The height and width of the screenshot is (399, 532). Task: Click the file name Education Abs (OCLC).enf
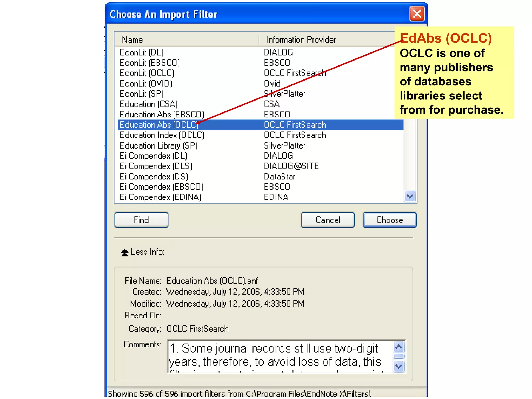pyautogui.click(x=212, y=281)
